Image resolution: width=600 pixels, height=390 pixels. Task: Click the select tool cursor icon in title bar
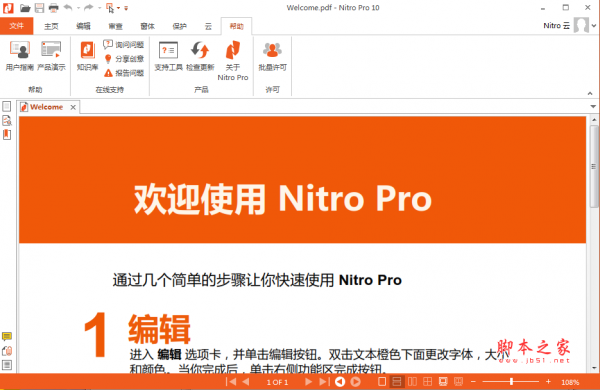coord(110,8)
